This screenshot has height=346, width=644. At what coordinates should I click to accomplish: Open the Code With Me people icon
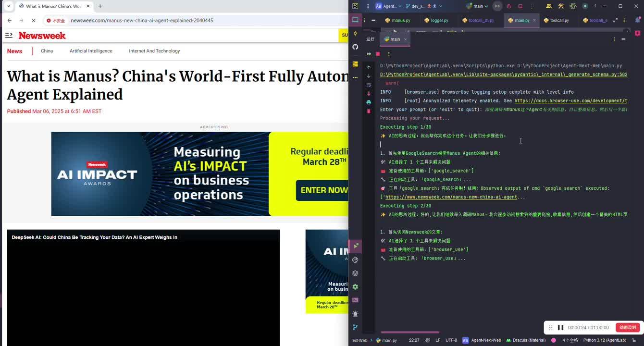(549, 6)
